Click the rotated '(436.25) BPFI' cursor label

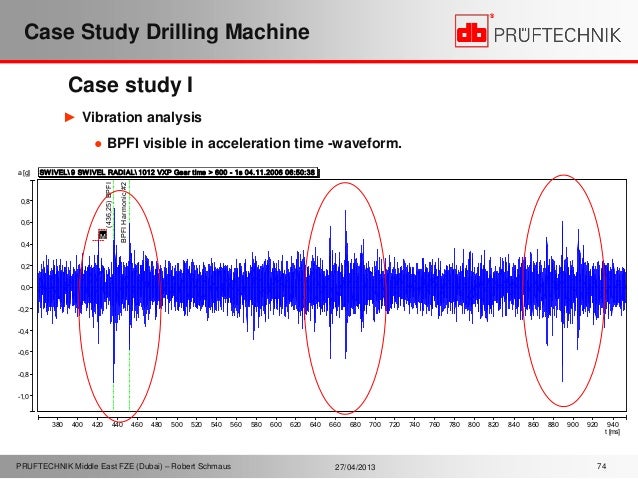click(x=109, y=204)
